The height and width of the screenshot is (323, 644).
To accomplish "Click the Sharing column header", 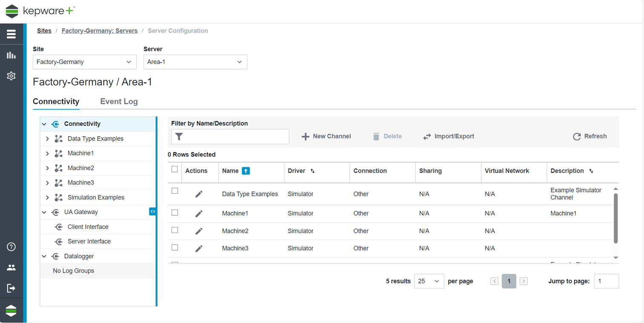I will pyautogui.click(x=430, y=171).
